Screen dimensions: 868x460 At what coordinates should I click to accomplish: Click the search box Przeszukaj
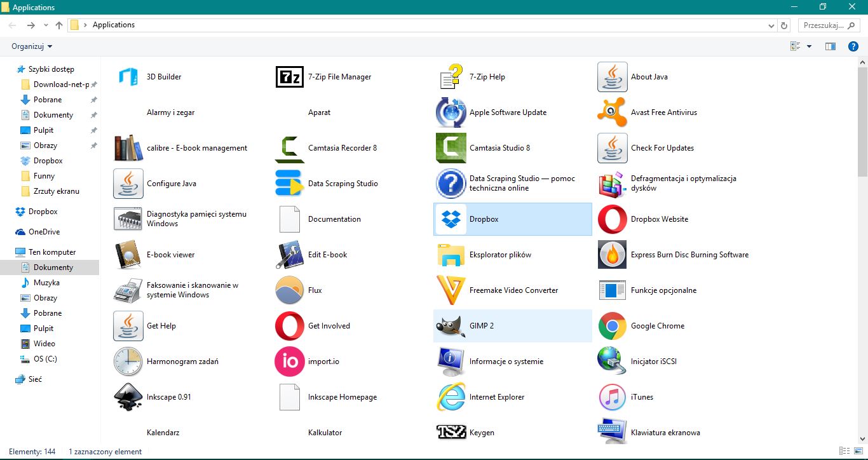pyautogui.click(x=829, y=25)
